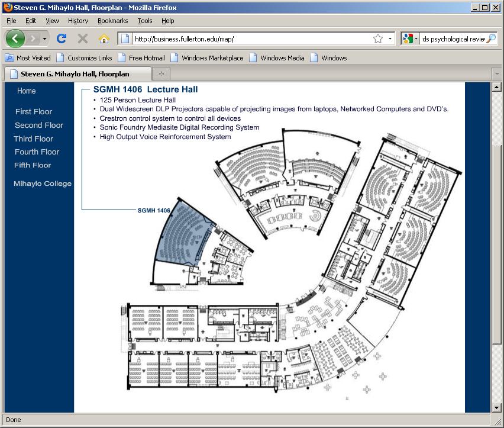Screen dimensions: 504x428
Task: Click the 'Done' status bar text
Action: 13,420
